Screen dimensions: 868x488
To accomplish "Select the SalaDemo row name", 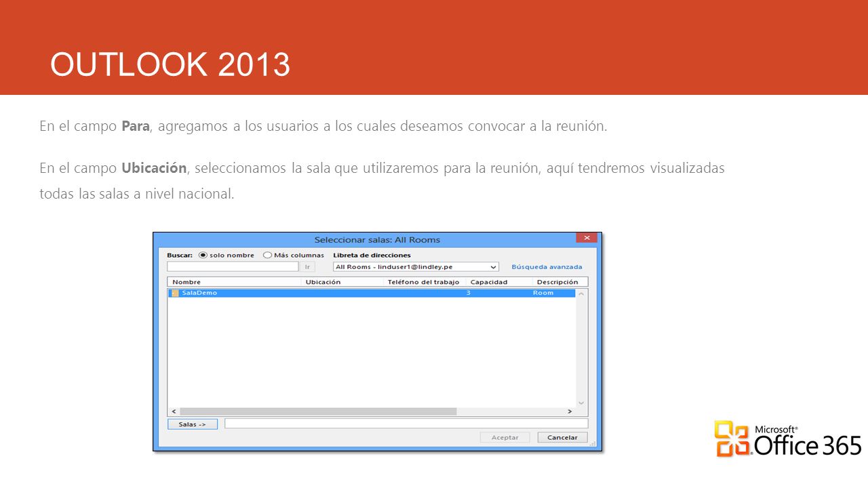I will (199, 293).
